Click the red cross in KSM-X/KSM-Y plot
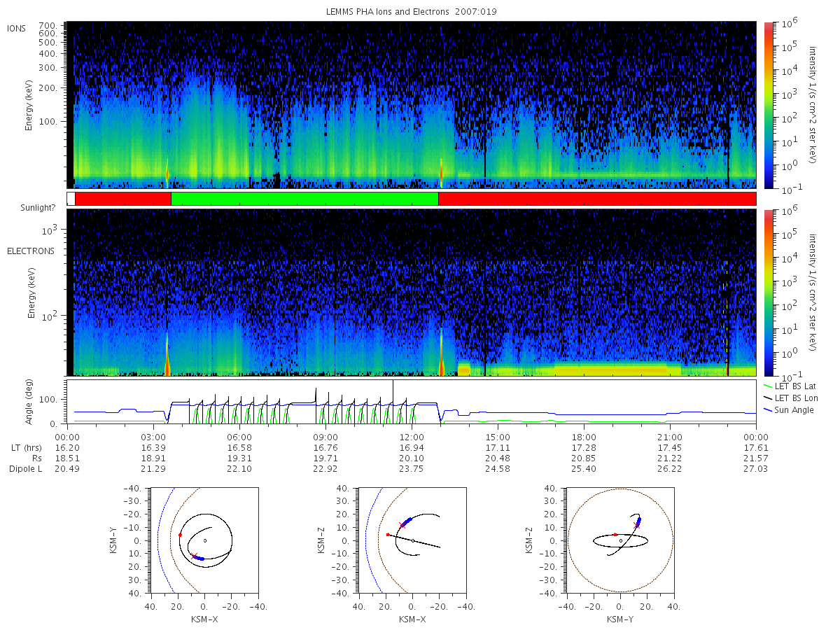 [x=195, y=556]
